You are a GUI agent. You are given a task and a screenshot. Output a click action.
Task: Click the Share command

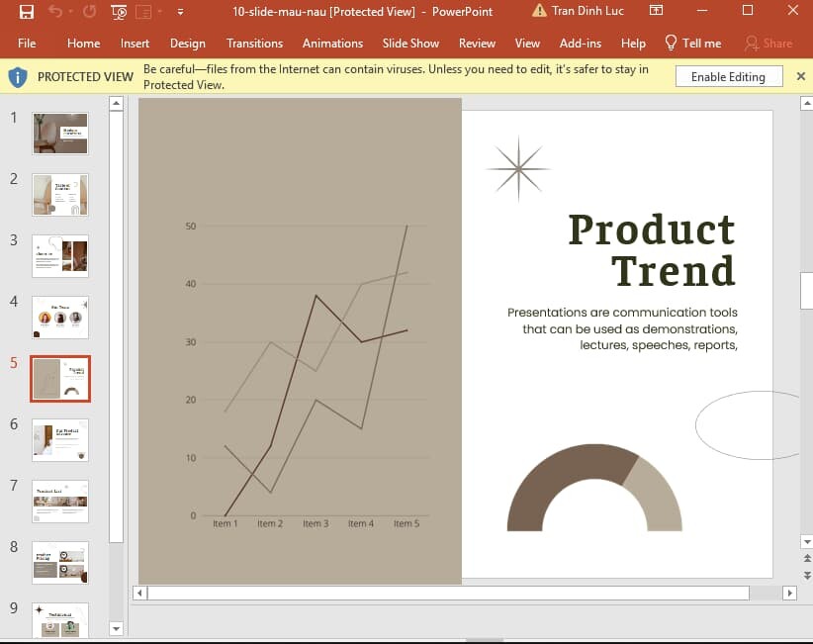(768, 44)
